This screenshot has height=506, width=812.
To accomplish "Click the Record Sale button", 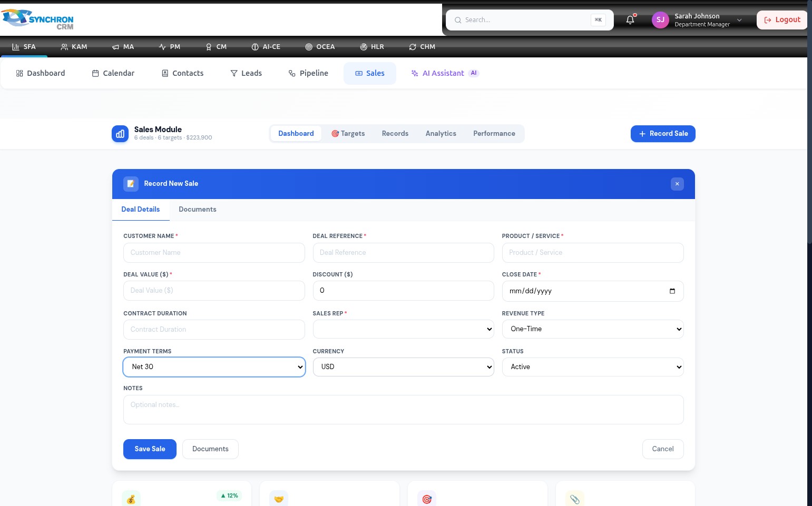I will click(663, 134).
